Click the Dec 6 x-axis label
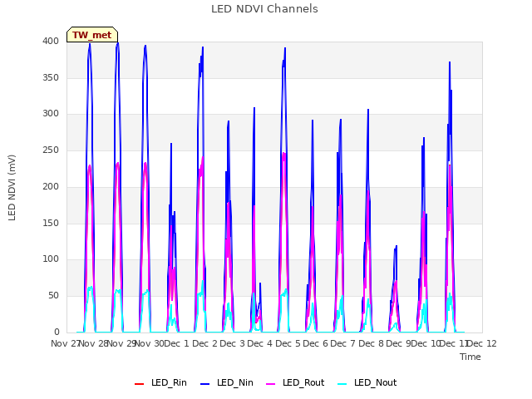The height and width of the screenshot is (399, 532). click(316, 343)
